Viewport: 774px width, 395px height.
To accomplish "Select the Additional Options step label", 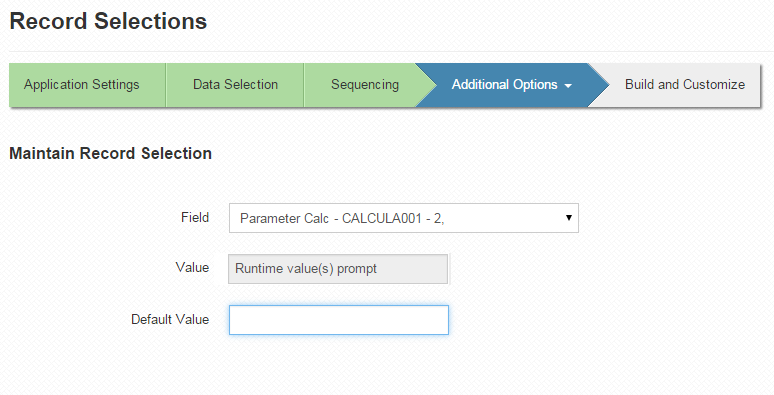I will click(504, 84).
